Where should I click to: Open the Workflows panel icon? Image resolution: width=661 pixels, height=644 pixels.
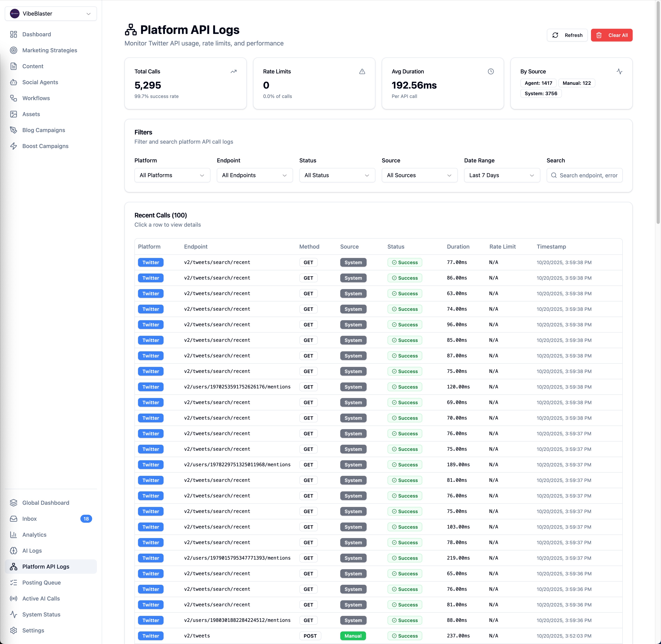coord(14,98)
